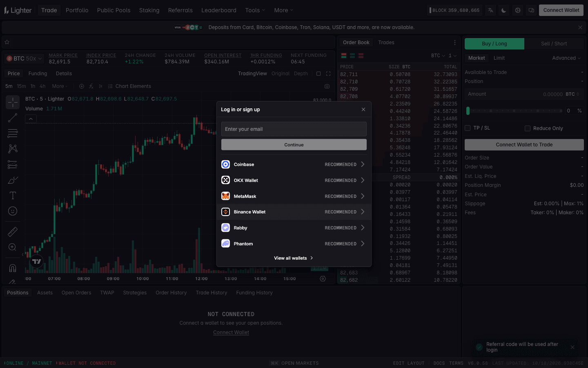
Task: Switch to the Trades tab
Action: coord(386,43)
